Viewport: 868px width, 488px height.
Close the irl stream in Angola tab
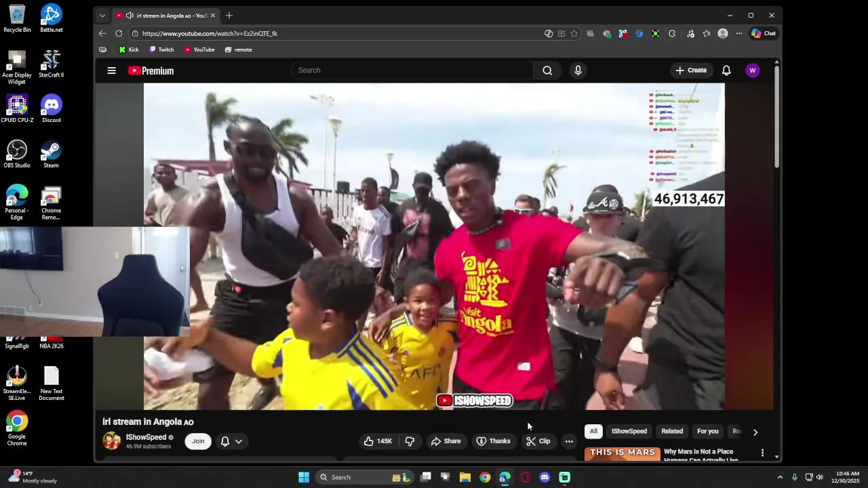[x=213, y=16]
